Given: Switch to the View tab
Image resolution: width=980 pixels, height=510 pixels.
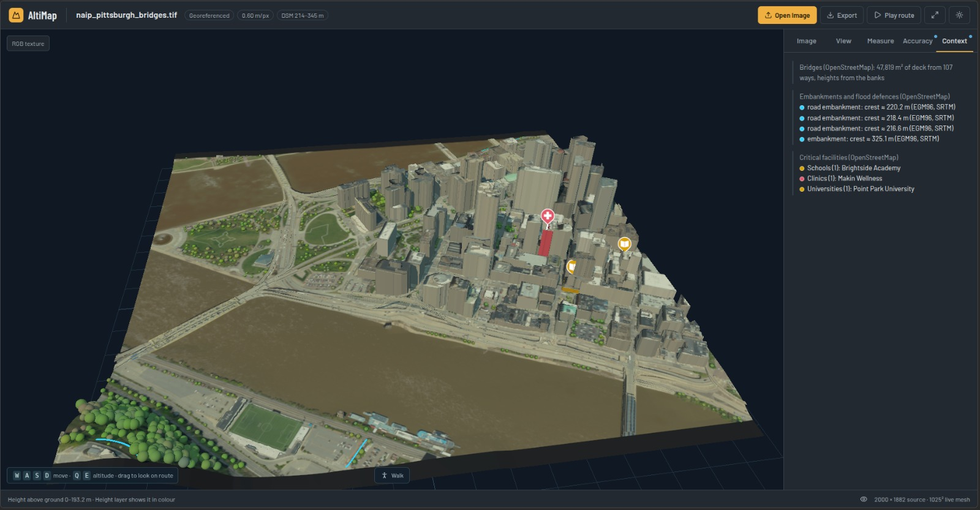Looking at the screenshot, I should coord(843,41).
